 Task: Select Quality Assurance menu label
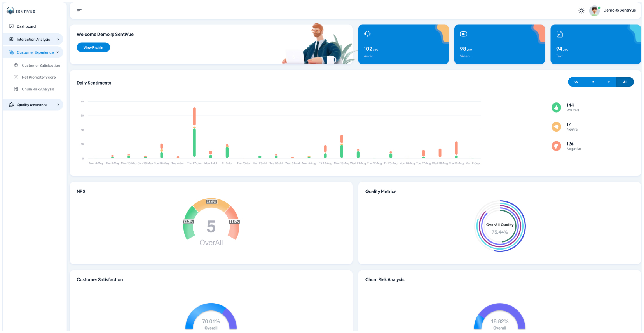click(x=32, y=105)
